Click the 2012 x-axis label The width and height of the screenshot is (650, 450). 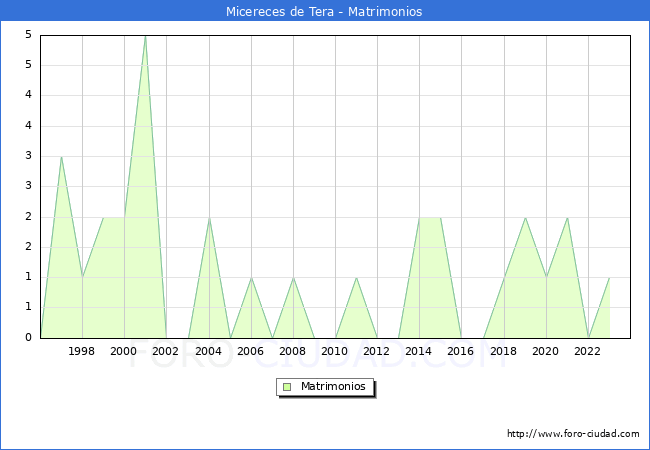[377, 351]
